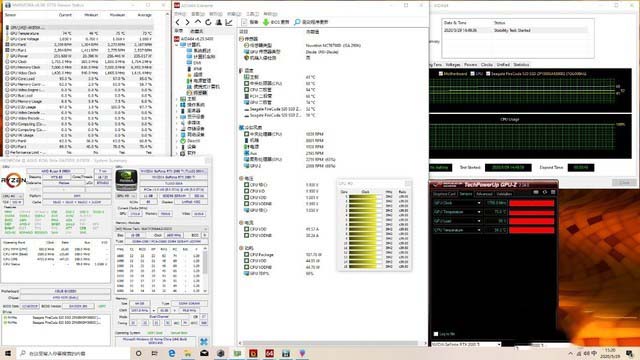Click the AIDA64 forward arrow
This screenshot has height=360, width=640.
pos(187,22)
